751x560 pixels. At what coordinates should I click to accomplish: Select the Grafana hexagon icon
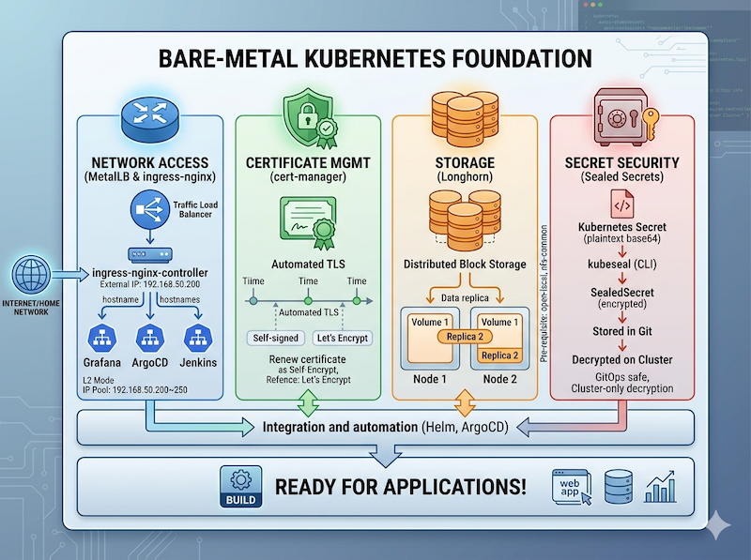pyautogui.click(x=99, y=336)
